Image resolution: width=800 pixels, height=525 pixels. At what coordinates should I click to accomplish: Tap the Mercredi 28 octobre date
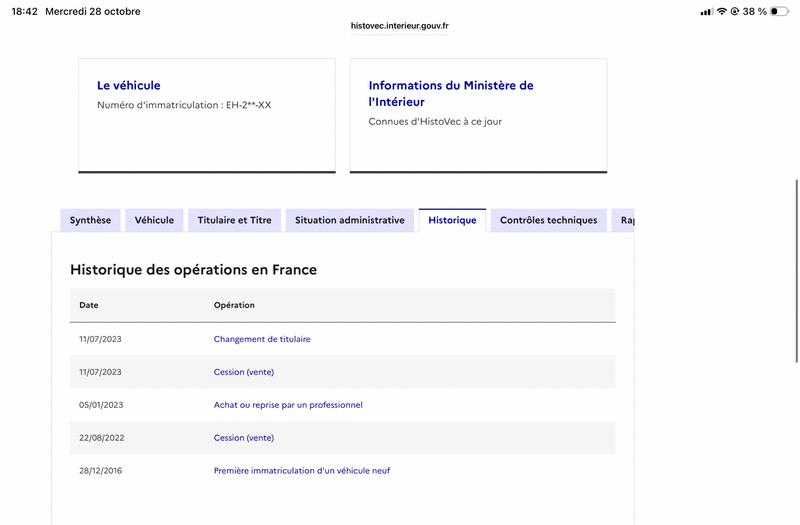pos(93,11)
